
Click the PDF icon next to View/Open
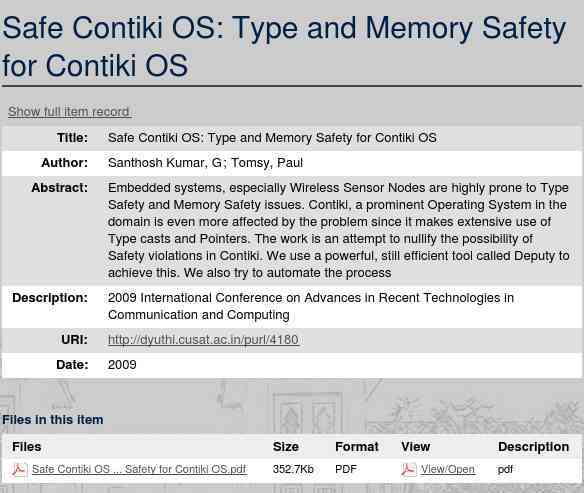(x=409, y=470)
